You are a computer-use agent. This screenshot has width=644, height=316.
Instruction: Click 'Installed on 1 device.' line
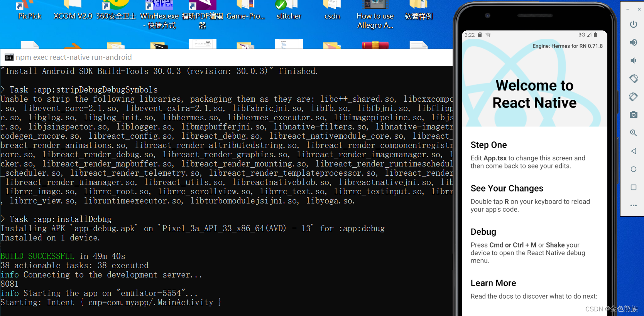point(50,238)
